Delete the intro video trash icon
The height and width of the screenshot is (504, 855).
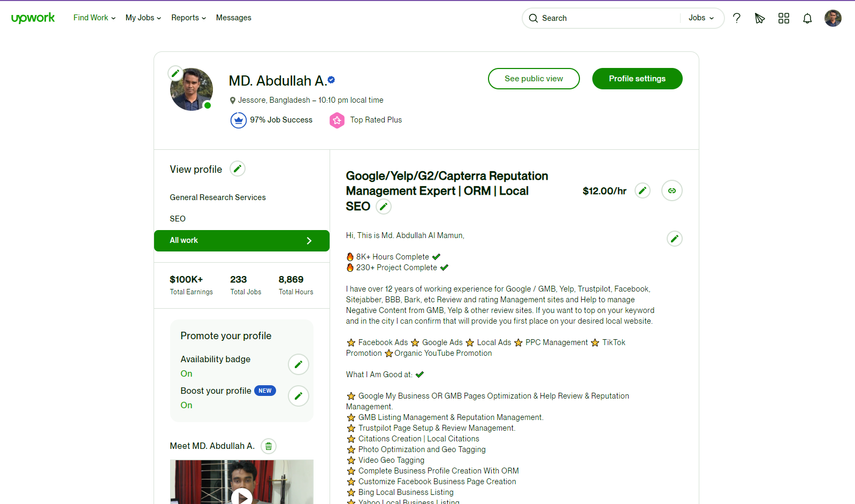pos(269,446)
